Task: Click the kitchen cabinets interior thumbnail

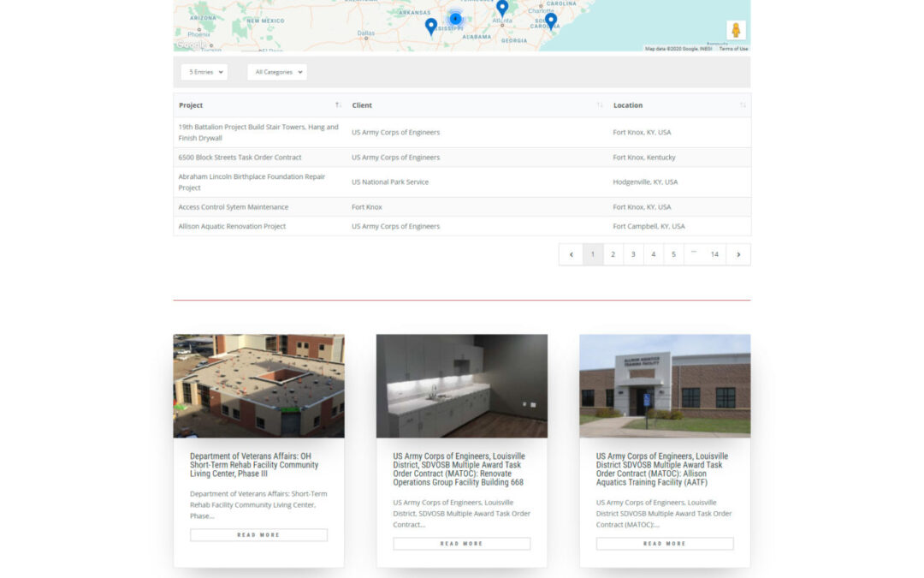Action: pyautogui.click(x=461, y=385)
